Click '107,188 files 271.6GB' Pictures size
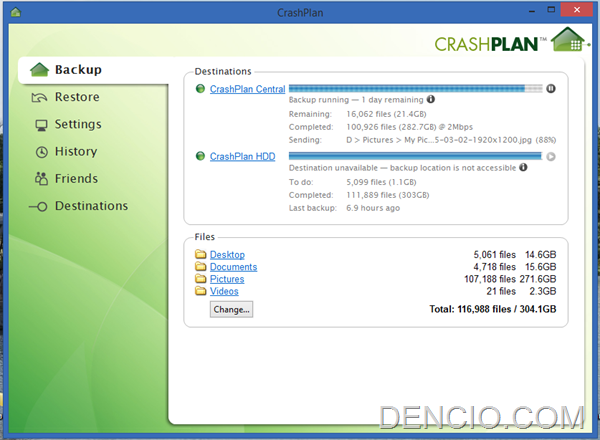Viewport: 600px width, 440px height. pos(510,279)
